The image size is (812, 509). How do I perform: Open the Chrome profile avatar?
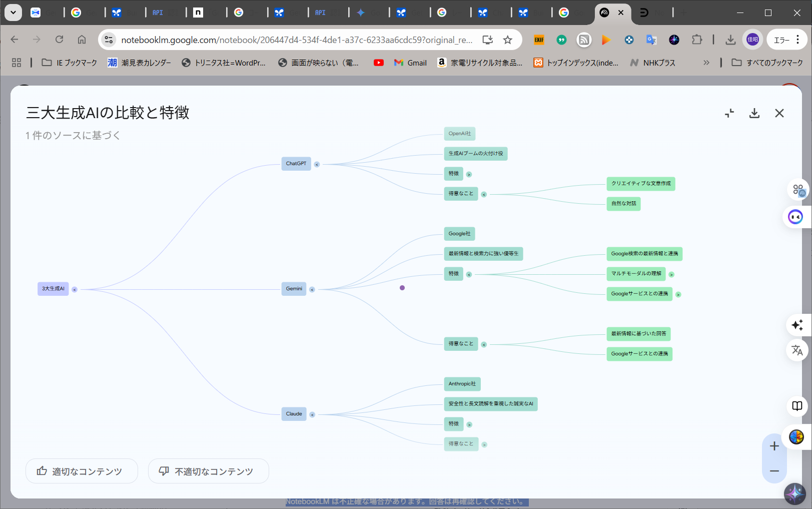pyautogui.click(x=752, y=40)
